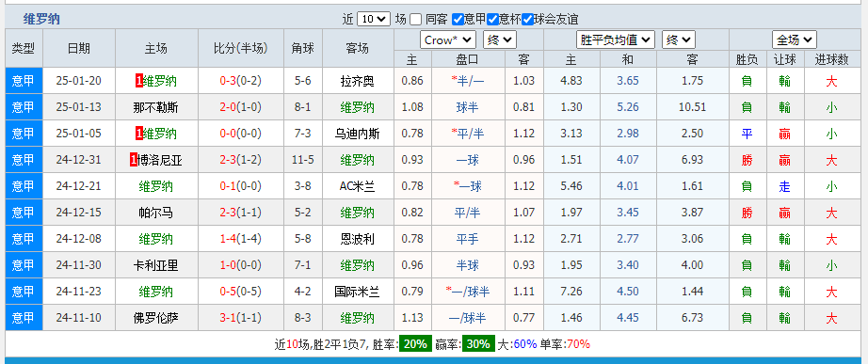Image resolution: width=868 pixels, height=364 pixels.
Task: Click the 那不勒斯 home team link
Action: point(156,107)
